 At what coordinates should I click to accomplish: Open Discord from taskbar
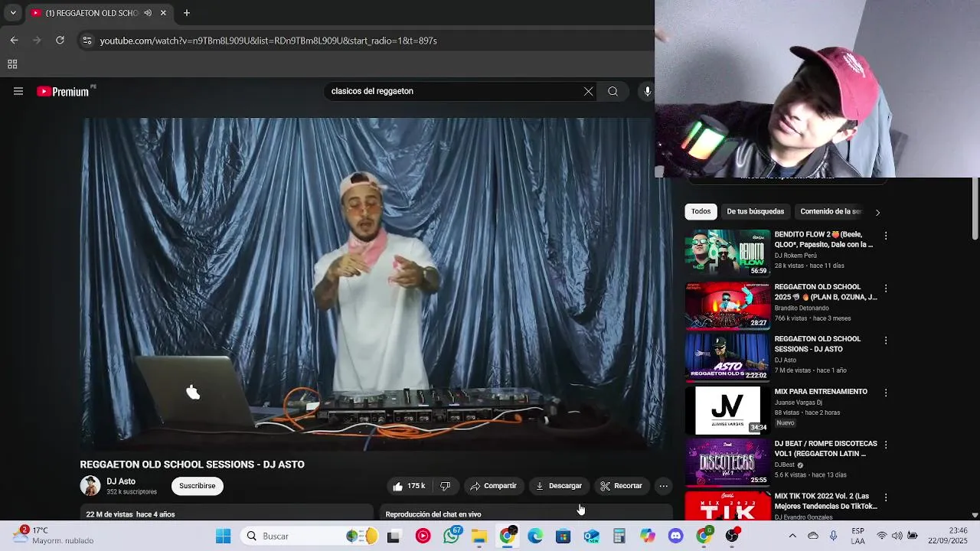point(675,536)
